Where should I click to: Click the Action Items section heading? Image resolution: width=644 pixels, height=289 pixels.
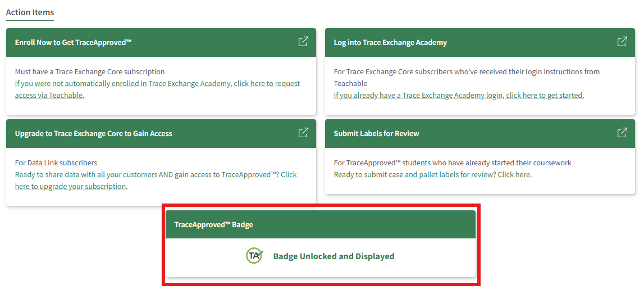tap(30, 12)
